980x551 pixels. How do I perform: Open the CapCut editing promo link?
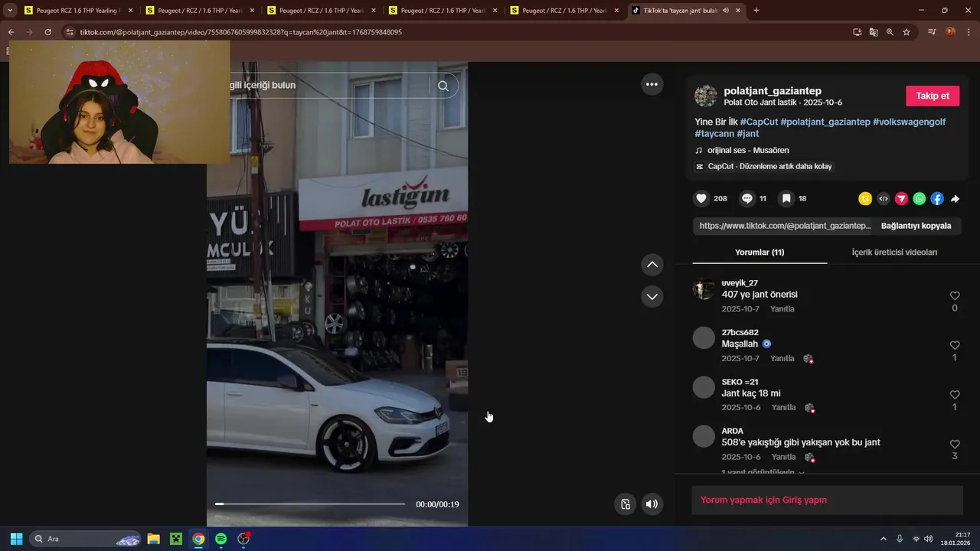(763, 166)
